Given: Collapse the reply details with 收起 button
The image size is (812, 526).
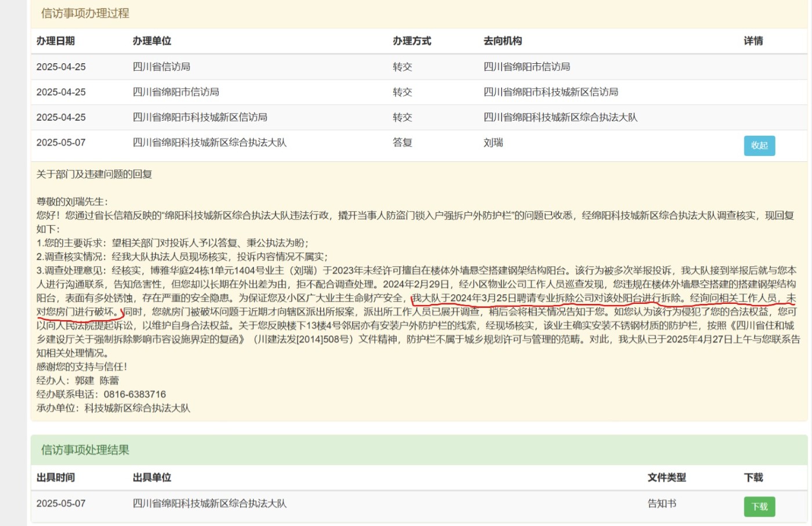Looking at the screenshot, I should point(759,146).
